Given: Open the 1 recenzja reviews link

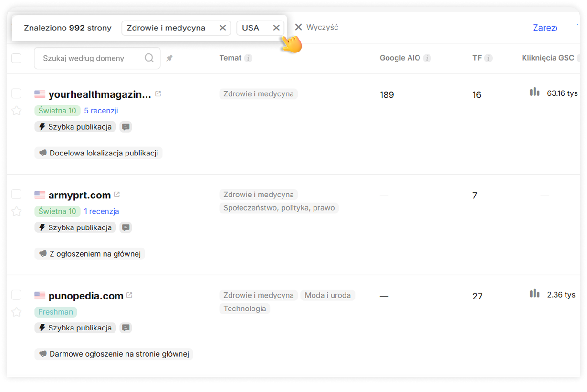Looking at the screenshot, I should pos(102,211).
